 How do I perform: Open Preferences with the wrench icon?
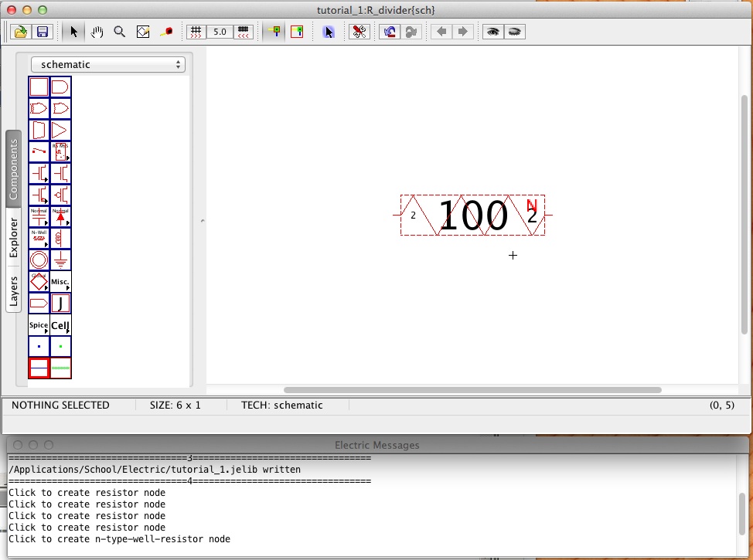point(359,32)
